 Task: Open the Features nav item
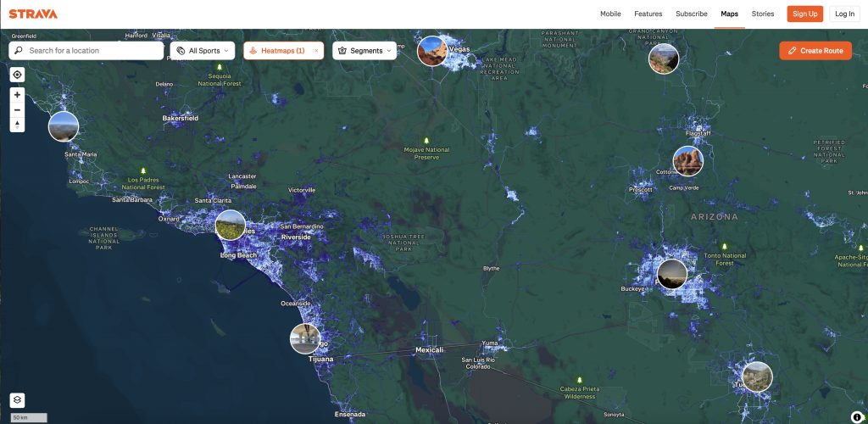click(648, 14)
